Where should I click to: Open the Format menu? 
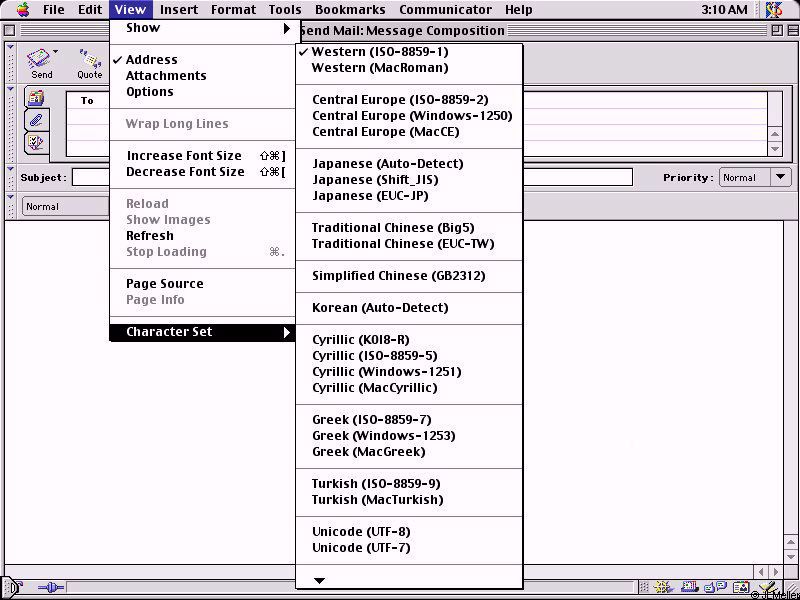(233, 10)
